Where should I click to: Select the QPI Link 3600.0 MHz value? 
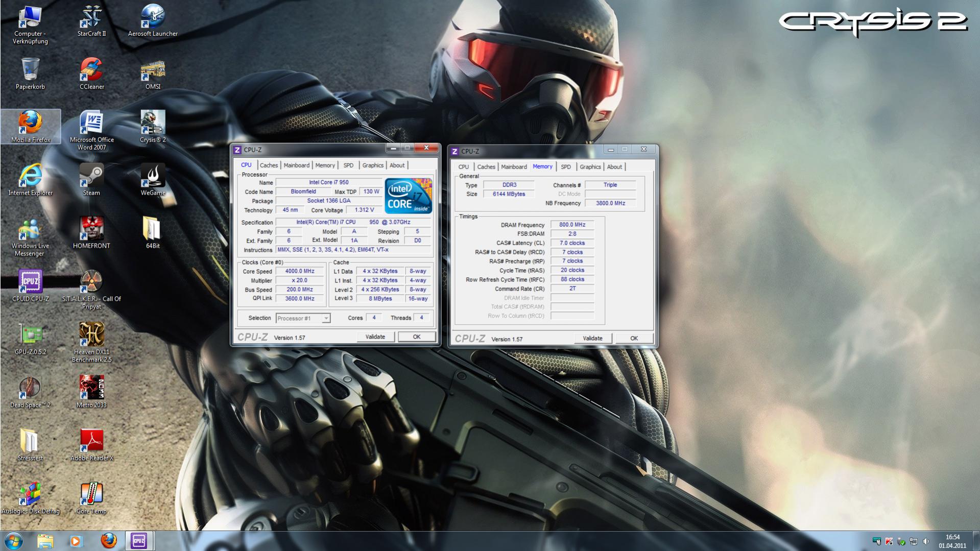(x=300, y=299)
